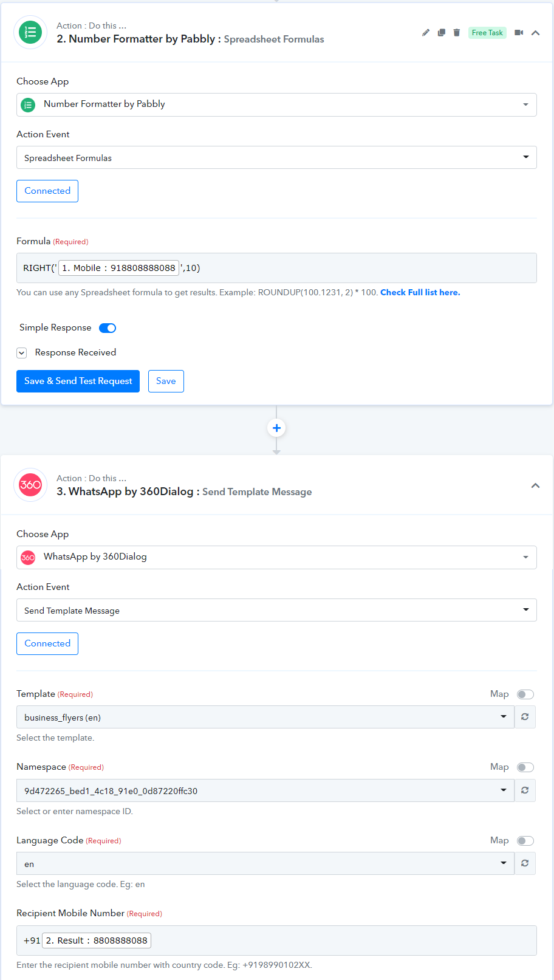
Task: Toggle the Map switch for Namespace
Action: click(525, 767)
